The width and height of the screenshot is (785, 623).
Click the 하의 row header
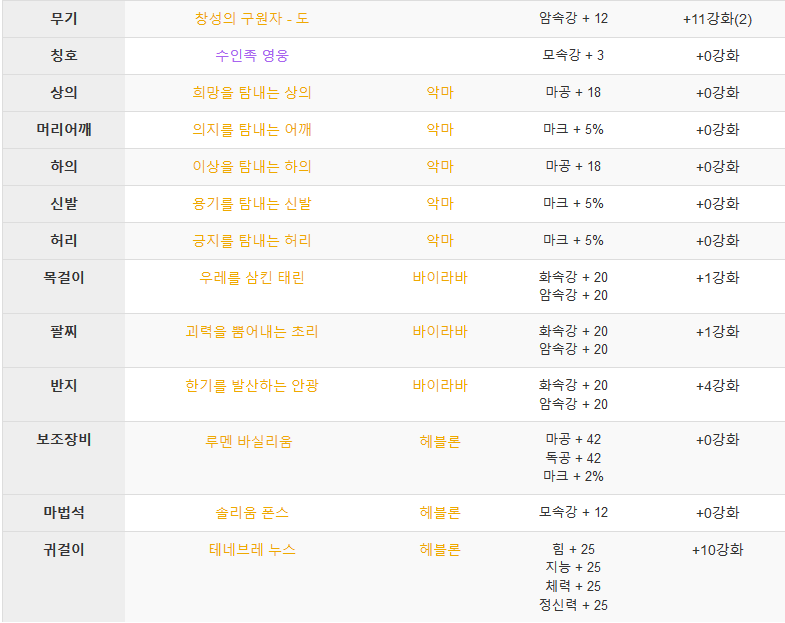64,167
